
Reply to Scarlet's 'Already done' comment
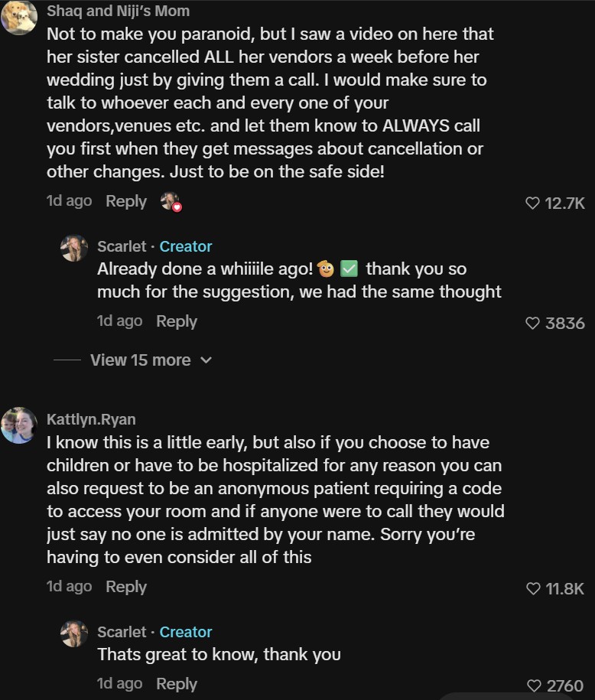click(x=177, y=321)
